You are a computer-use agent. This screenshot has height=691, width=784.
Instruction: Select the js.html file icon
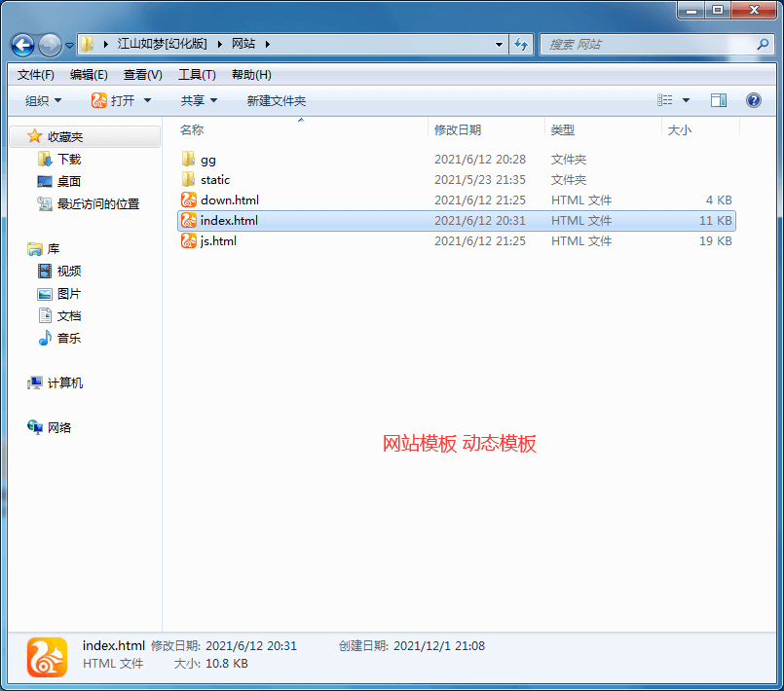189,240
